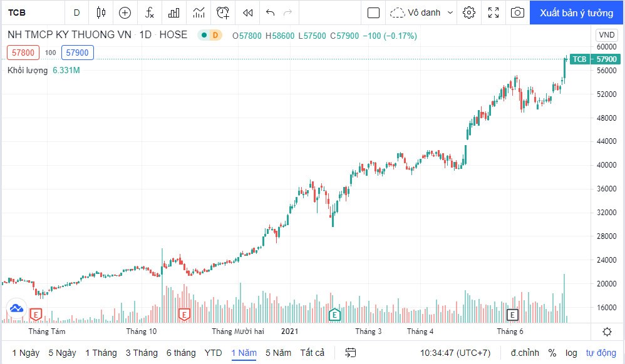
Task: Start bar replay with rewind icon
Action: tap(248, 13)
